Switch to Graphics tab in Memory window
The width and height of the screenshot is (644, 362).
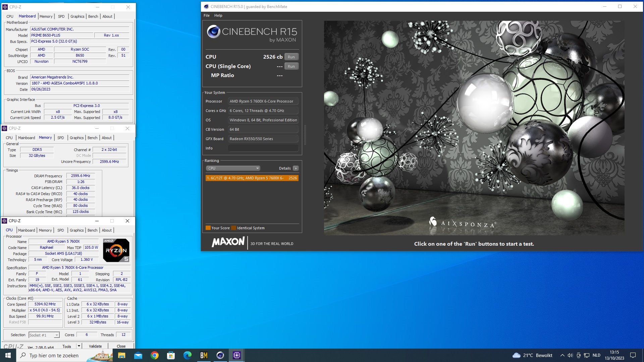click(x=76, y=138)
